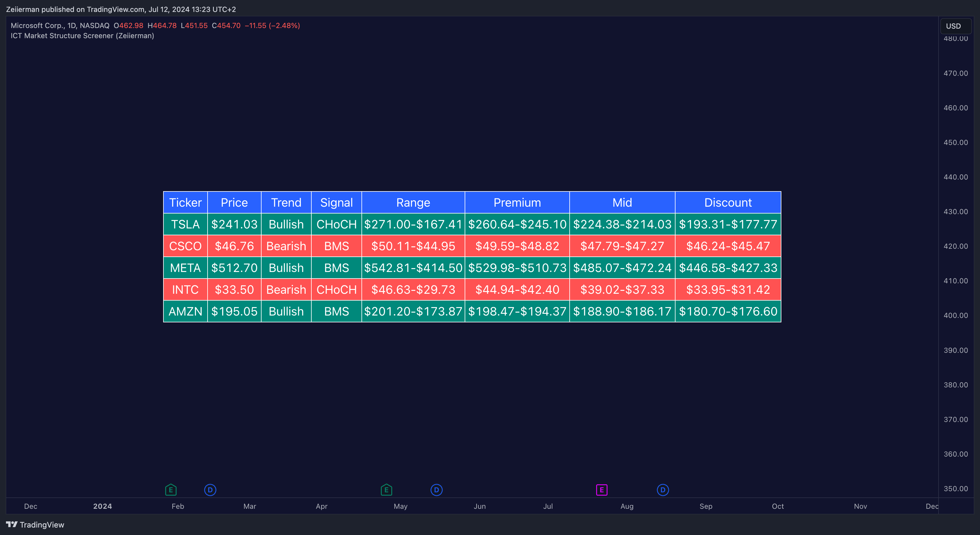Image resolution: width=980 pixels, height=535 pixels.
Task: Click the change value −11.55 (−2.48%)
Action: tap(272, 25)
